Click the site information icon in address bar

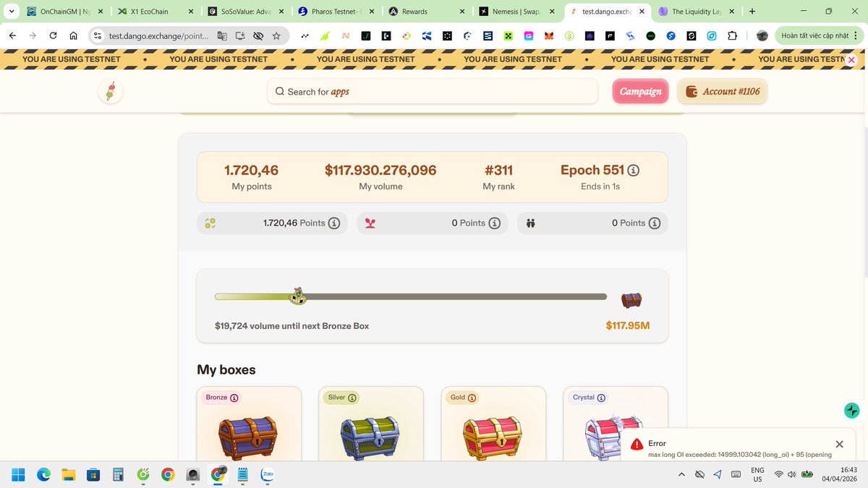click(x=98, y=36)
